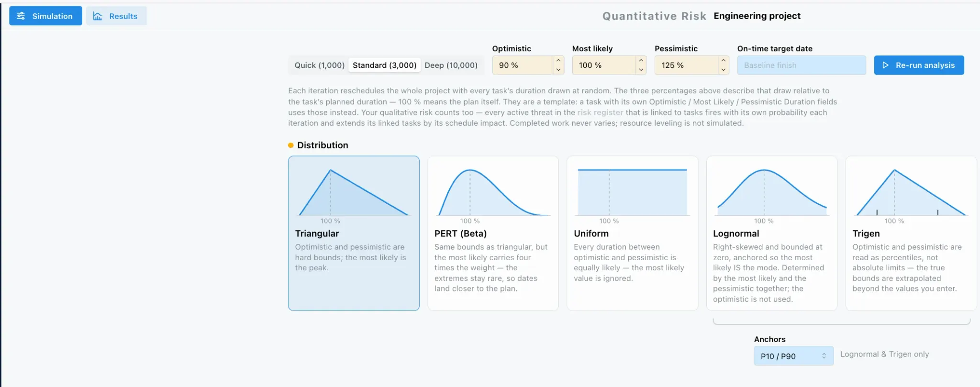Click the Pessimistic percentage field
The height and width of the screenshot is (387, 980).
click(686, 65)
